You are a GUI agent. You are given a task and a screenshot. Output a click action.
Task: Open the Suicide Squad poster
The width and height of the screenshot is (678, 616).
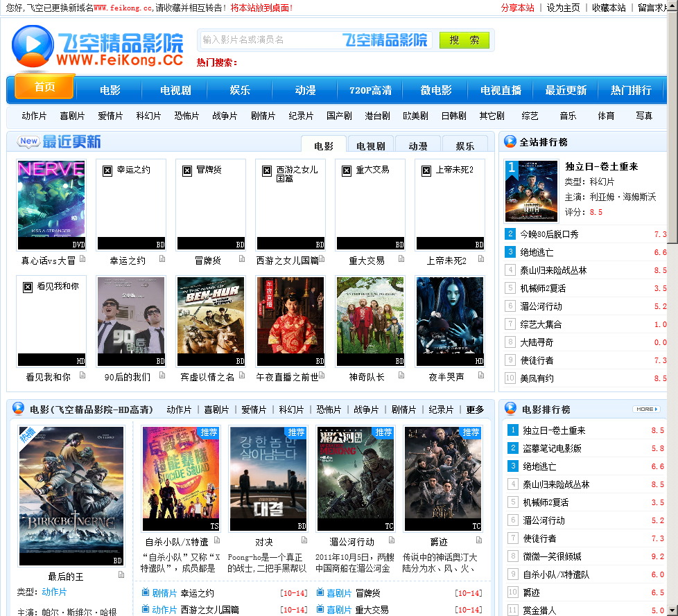tap(181, 479)
